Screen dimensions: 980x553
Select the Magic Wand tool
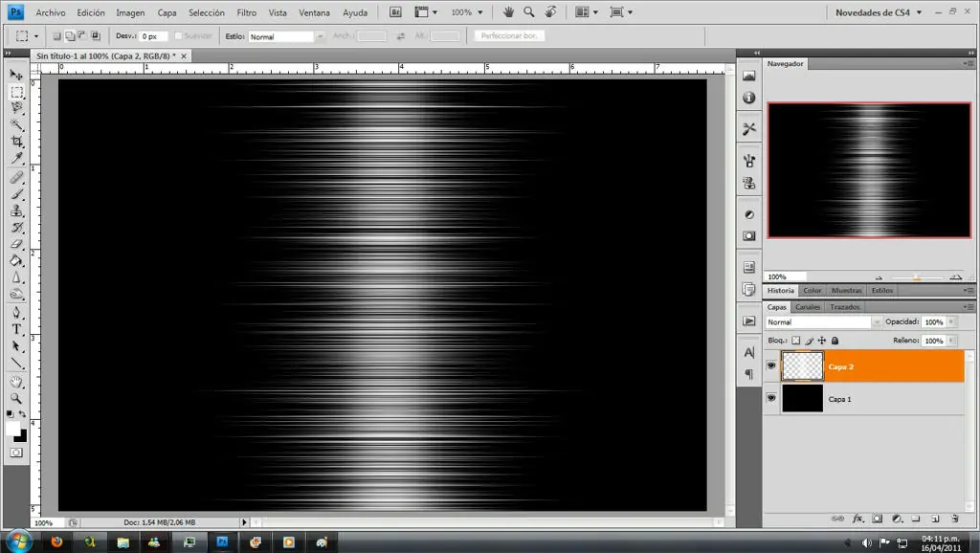(x=16, y=124)
